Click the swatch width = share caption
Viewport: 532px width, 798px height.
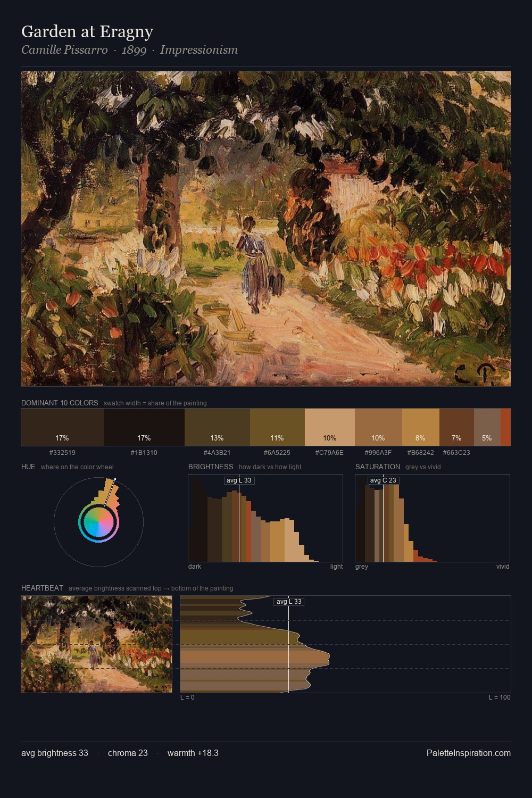155,403
